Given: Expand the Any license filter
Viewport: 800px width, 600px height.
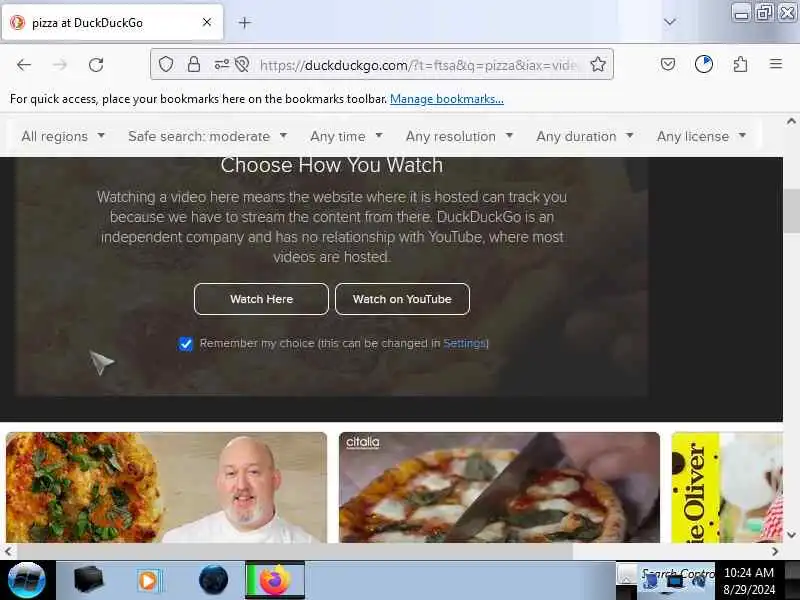Looking at the screenshot, I should coord(702,136).
